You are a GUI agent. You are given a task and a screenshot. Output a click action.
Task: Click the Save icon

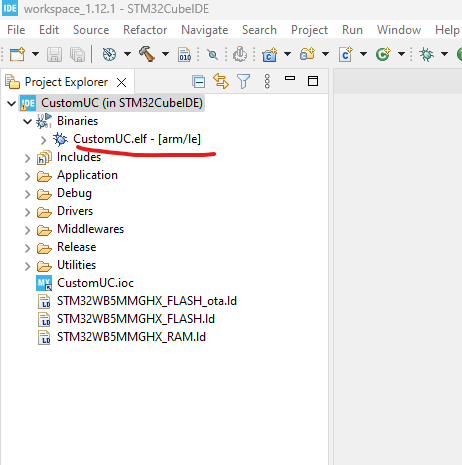54,54
